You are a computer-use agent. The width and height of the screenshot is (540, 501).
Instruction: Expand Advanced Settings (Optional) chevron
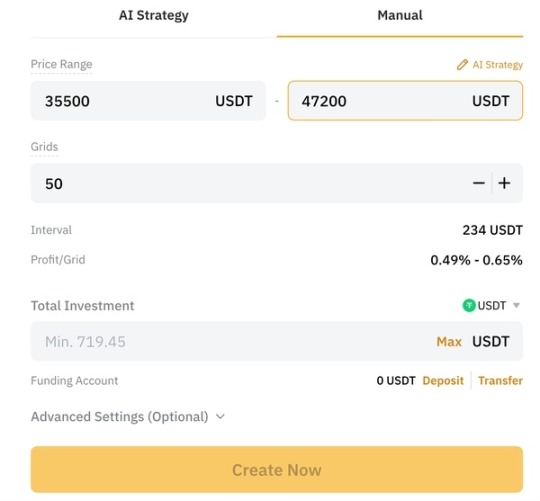pos(220,417)
